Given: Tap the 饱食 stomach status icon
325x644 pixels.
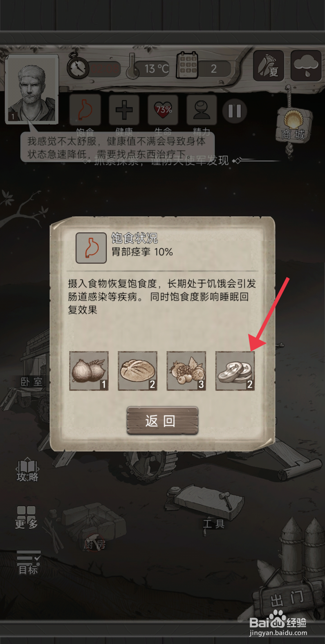Looking at the screenshot, I should pyautogui.click(x=85, y=110).
